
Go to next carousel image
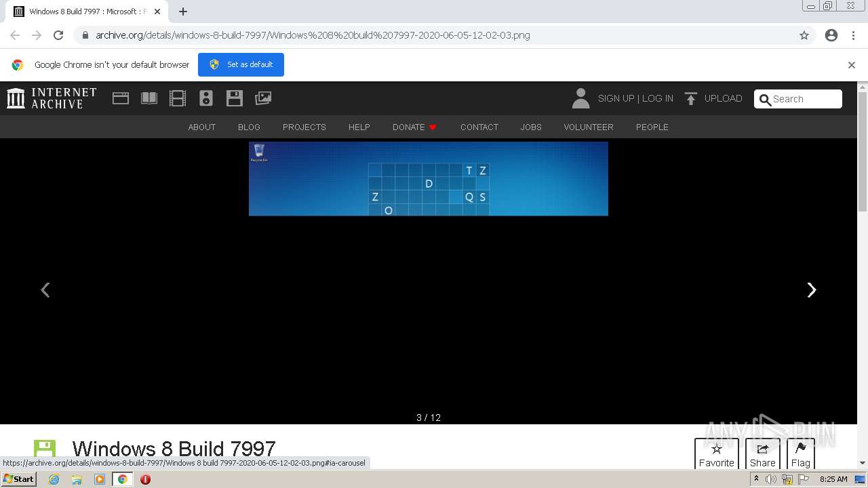812,290
